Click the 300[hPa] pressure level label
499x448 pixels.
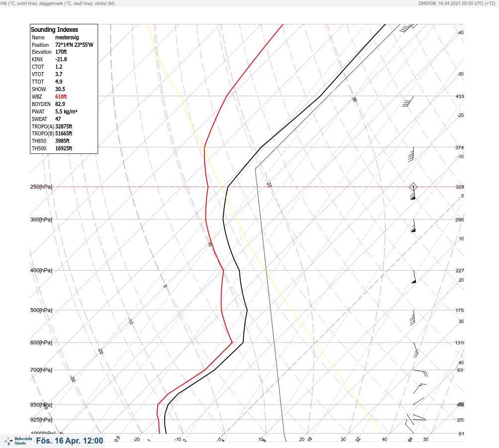(x=41, y=220)
